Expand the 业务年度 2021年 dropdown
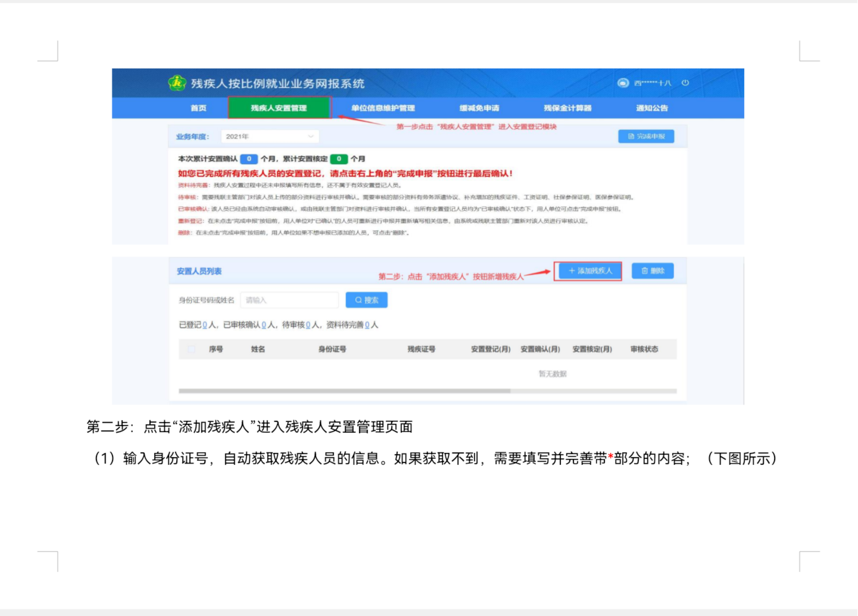The image size is (858, 616). 270,136
